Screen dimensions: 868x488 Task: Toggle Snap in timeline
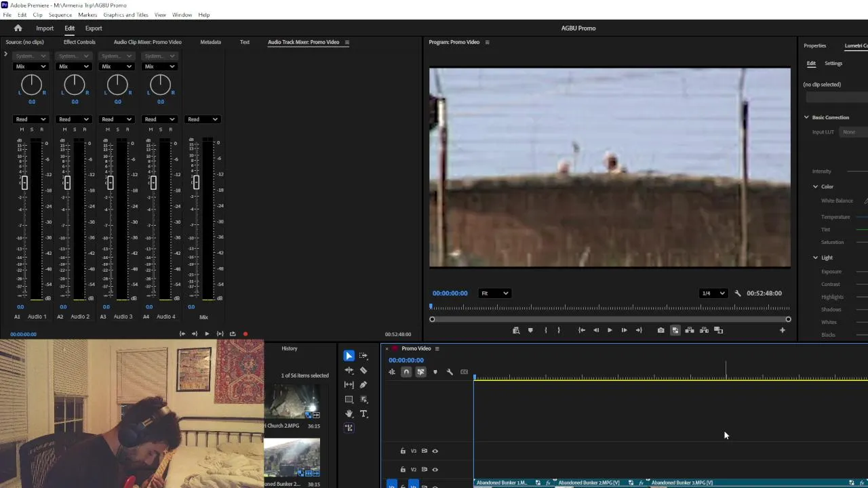[406, 371]
